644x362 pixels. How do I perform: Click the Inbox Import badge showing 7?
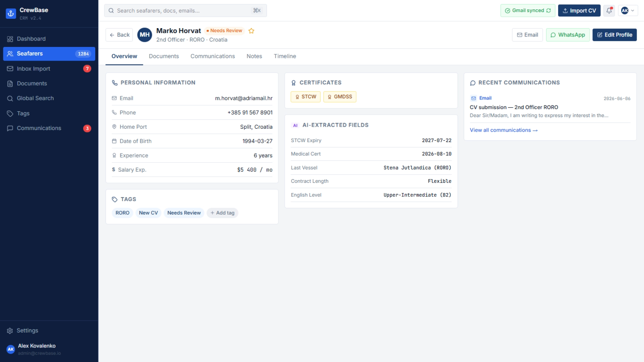click(87, 69)
